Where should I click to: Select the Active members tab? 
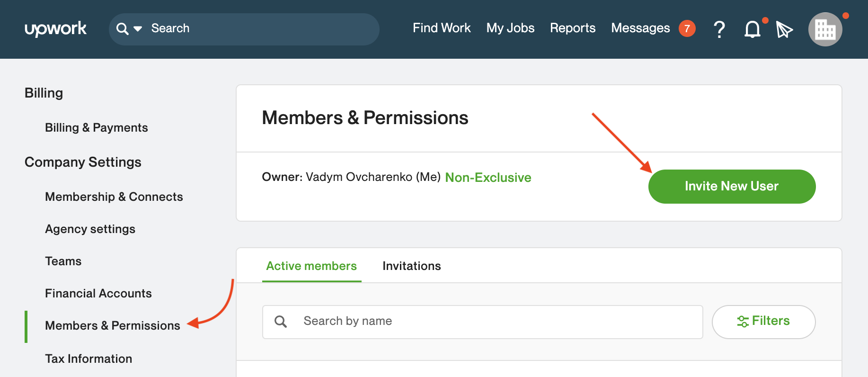point(311,266)
